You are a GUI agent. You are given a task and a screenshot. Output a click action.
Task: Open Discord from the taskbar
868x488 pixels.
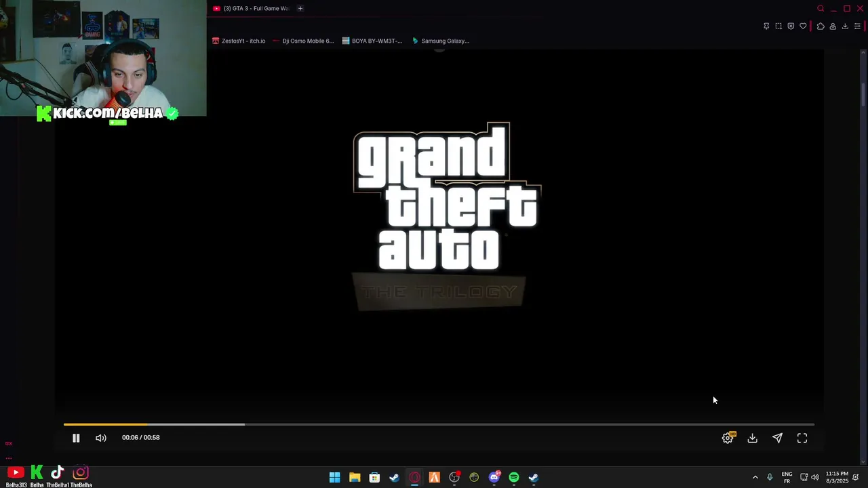(x=494, y=478)
